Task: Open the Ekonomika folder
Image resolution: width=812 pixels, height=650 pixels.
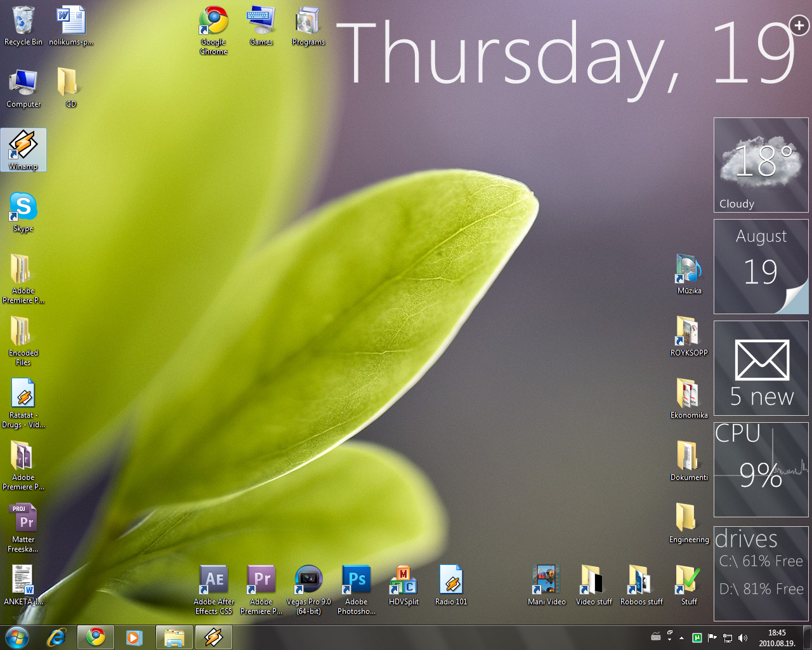Action: pos(689,399)
